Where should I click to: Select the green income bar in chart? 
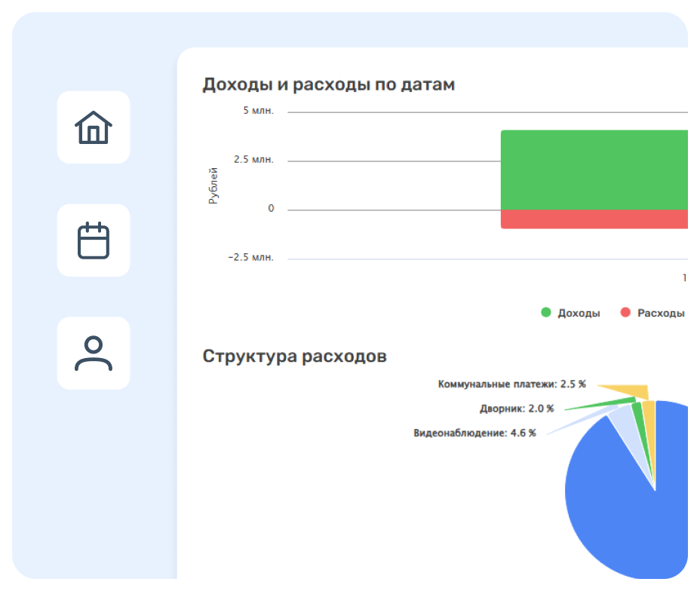tap(594, 170)
